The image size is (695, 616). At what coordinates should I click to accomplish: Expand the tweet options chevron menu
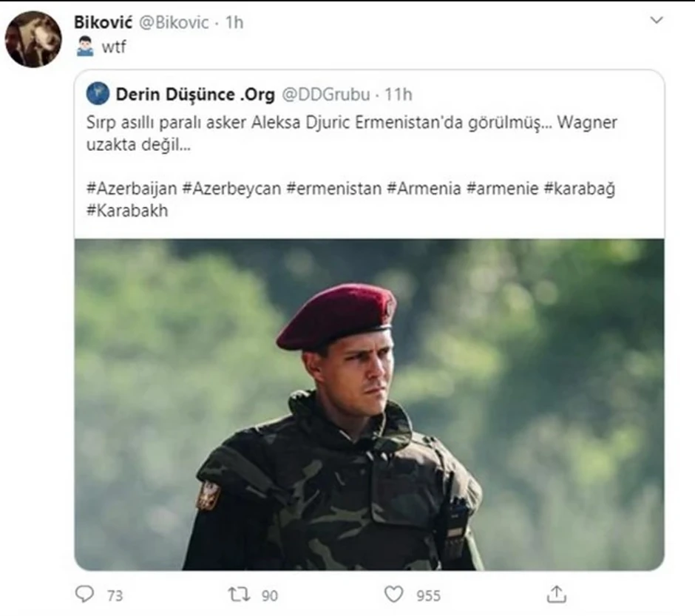pos(656,21)
